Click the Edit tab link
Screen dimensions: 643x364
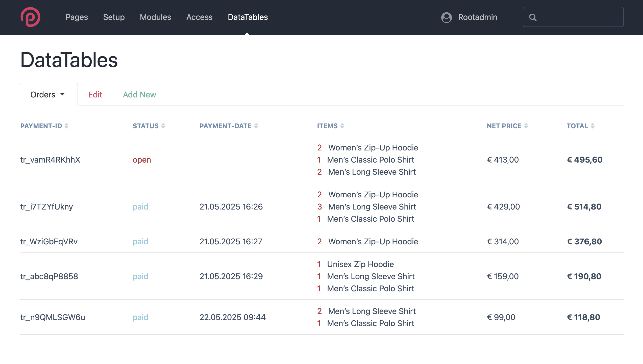tap(95, 94)
